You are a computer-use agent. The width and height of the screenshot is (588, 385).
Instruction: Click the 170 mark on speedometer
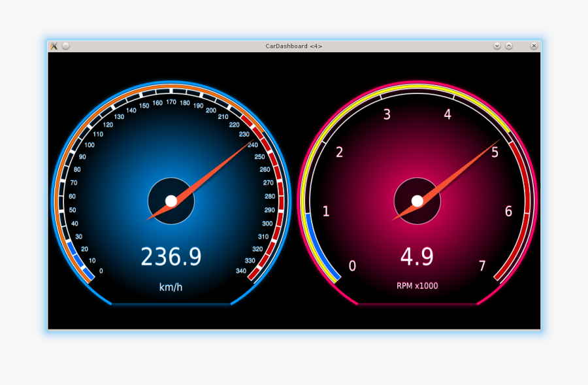pyautogui.click(x=171, y=102)
